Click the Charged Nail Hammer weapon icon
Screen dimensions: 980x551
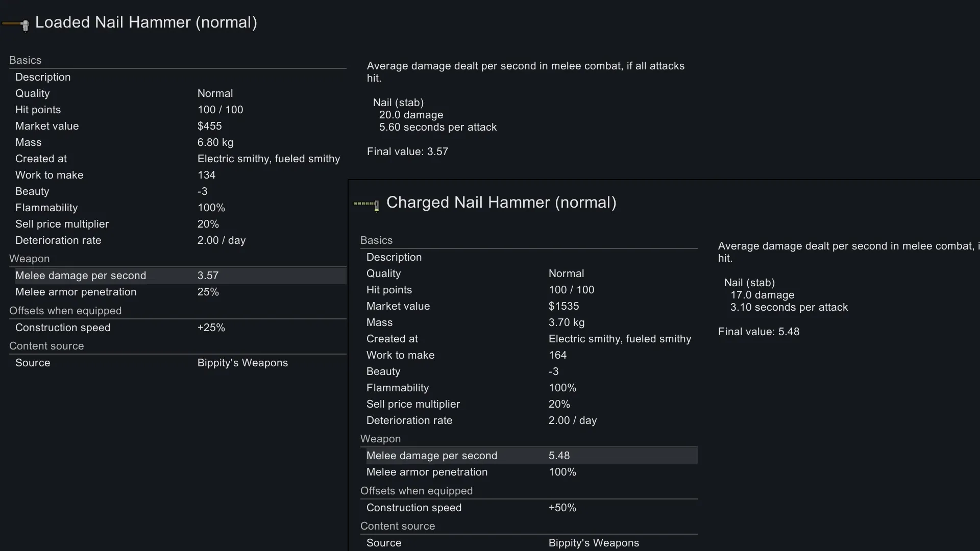click(x=366, y=204)
